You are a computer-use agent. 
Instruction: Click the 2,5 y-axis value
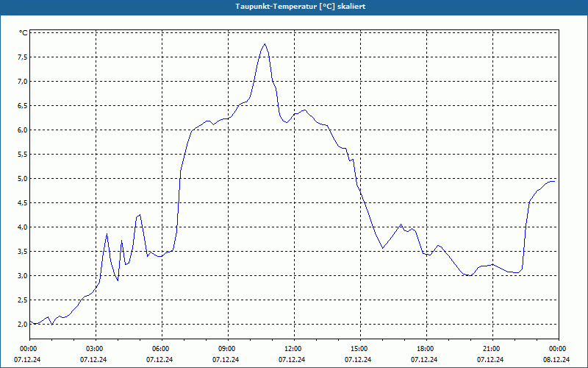(x=22, y=300)
